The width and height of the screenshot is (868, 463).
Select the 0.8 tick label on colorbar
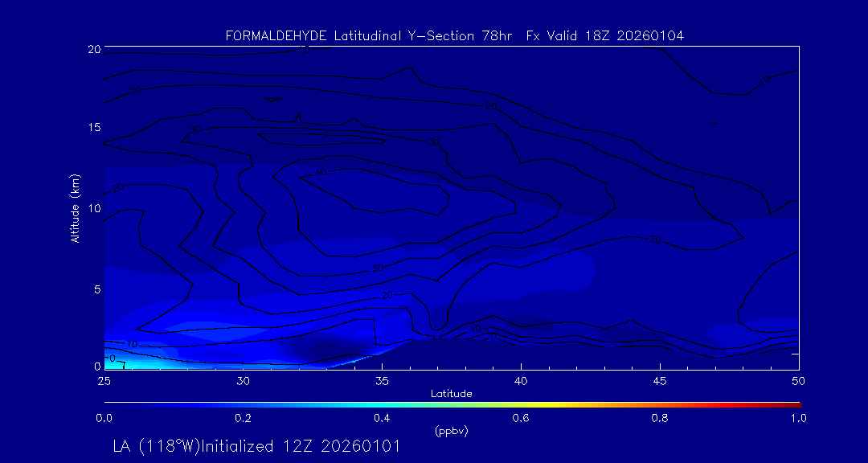pyautogui.click(x=660, y=418)
